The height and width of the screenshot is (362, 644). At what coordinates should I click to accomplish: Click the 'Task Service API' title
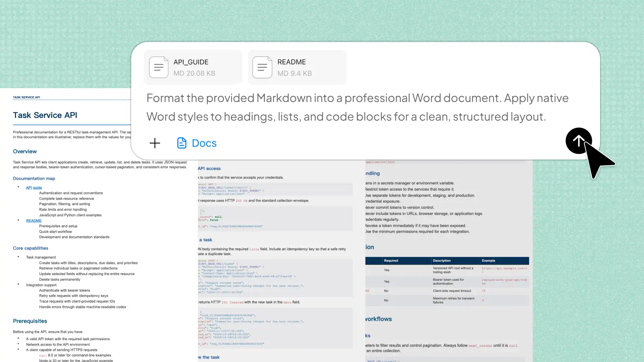coord(45,115)
